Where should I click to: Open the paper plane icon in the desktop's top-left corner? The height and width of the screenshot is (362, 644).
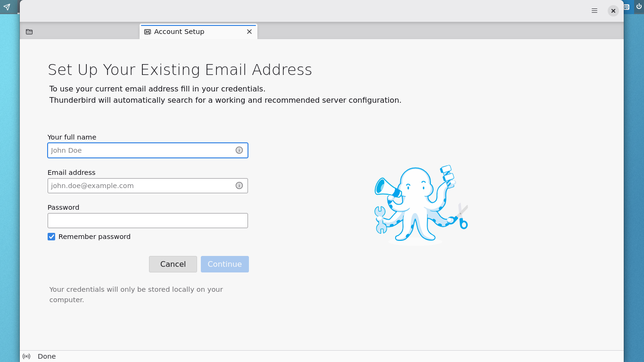point(7,7)
